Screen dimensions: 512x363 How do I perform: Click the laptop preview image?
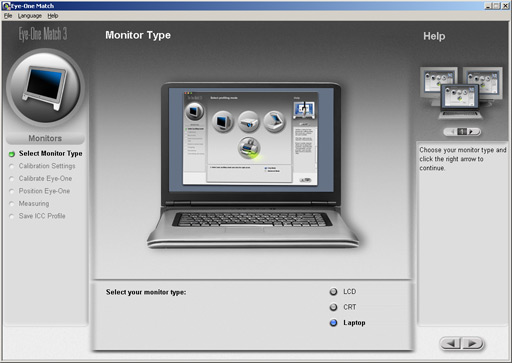click(x=252, y=165)
